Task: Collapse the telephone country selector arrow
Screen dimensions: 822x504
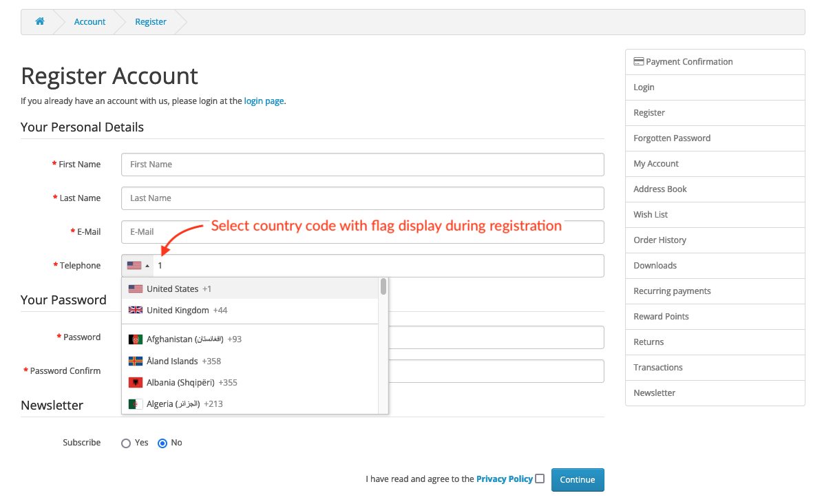Action: [147, 265]
